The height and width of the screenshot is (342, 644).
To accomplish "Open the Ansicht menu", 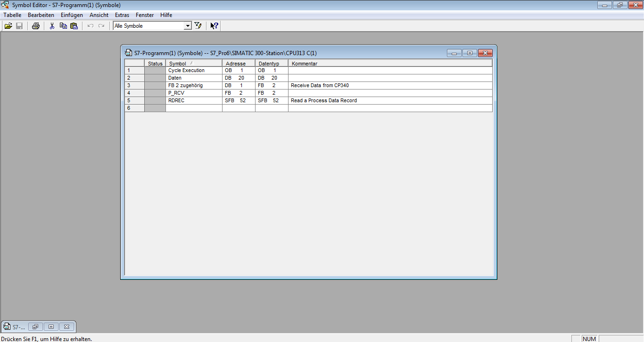I will (x=99, y=15).
